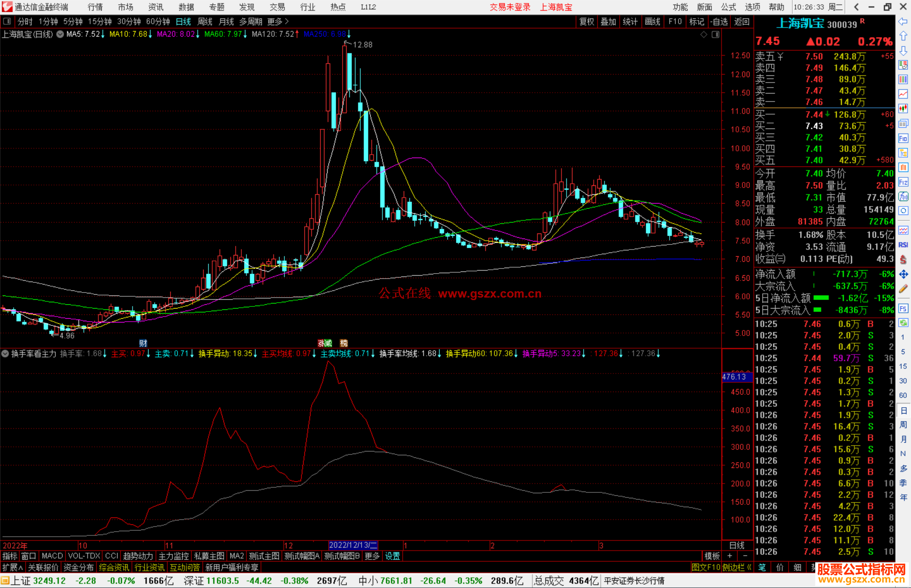This screenshot has width=911, height=588.
Task: Click the diamond icon above chart
Action: (x=703, y=35)
